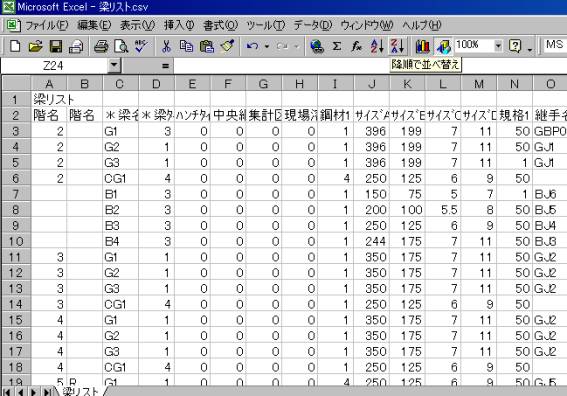Click cell C6 containing CG1
The width and height of the screenshot is (567, 396).
120,178
